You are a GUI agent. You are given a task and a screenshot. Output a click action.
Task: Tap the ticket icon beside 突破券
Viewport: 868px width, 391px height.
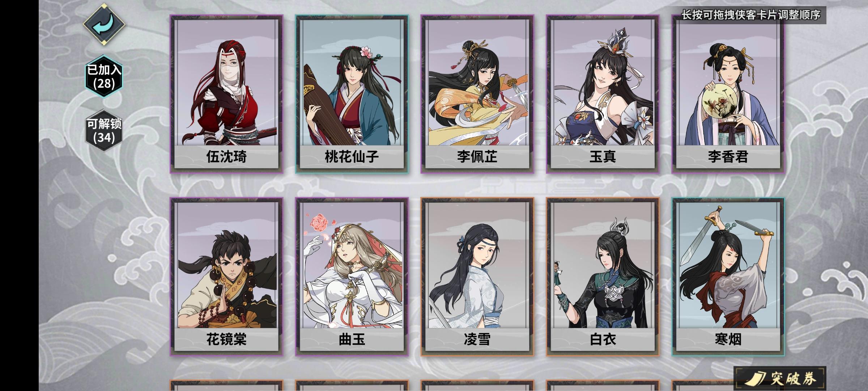756,379
